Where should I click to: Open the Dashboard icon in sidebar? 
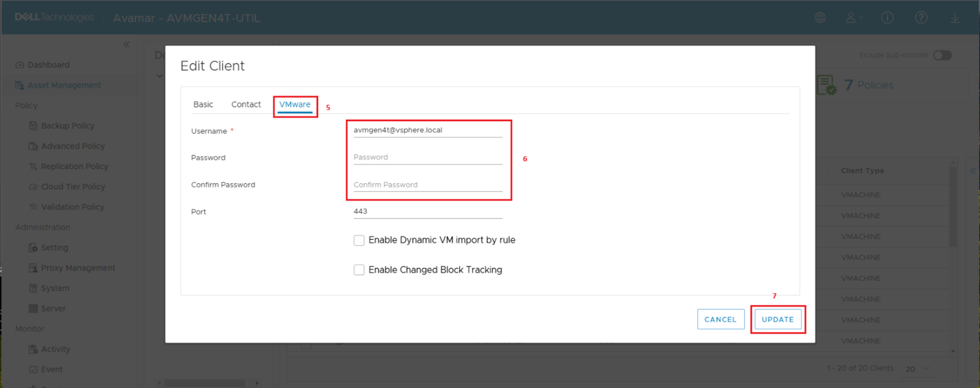19,64
